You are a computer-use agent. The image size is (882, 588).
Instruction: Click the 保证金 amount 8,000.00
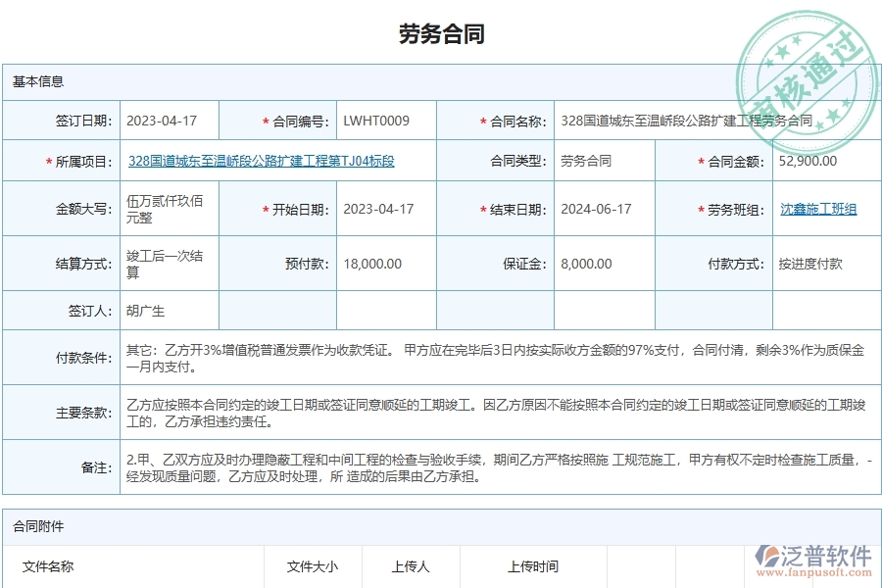585,263
